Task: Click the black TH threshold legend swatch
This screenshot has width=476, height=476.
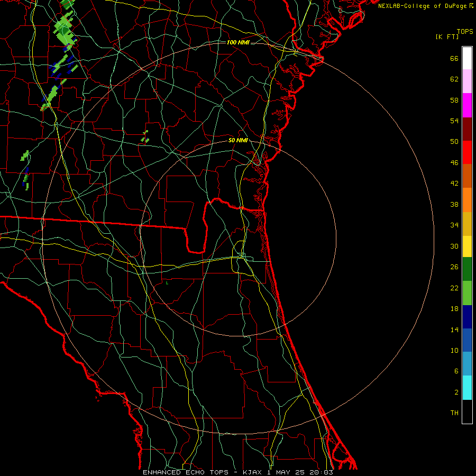Action: (467, 411)
